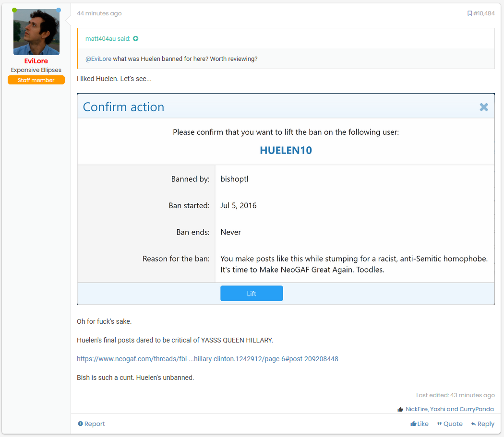504x437 pixels.
Task: Open the EviLore username profile link
Action: [36, 61]
